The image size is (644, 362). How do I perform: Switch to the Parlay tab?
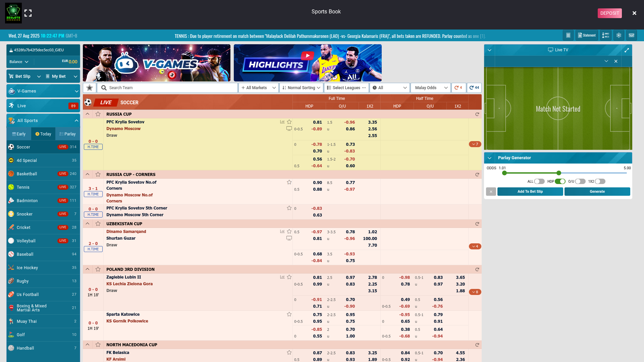click(68, 134)
